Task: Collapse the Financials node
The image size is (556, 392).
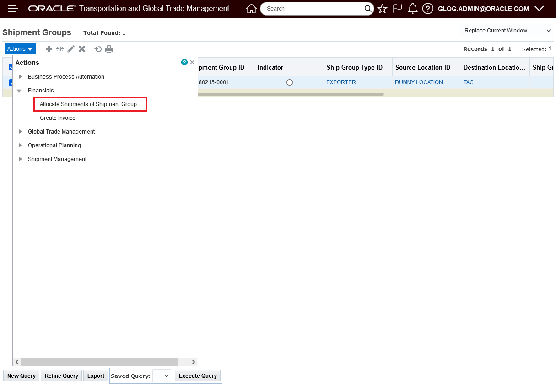Action: (19, 91)
